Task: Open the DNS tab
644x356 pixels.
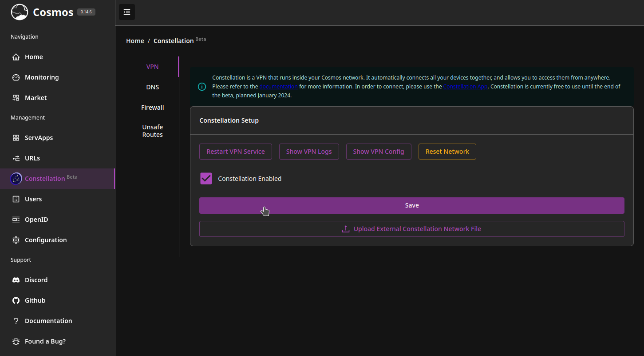Action: pyautogui.click(x=152, y=87)
